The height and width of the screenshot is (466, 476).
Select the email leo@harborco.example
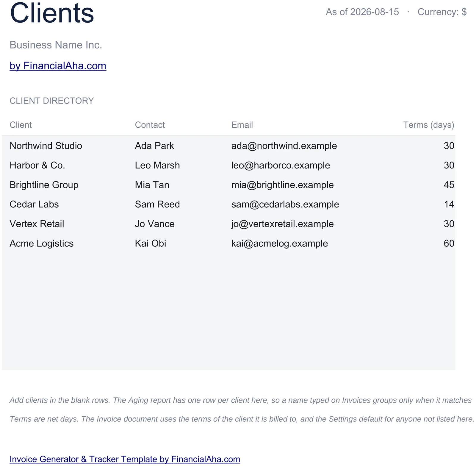coord(281,165)
